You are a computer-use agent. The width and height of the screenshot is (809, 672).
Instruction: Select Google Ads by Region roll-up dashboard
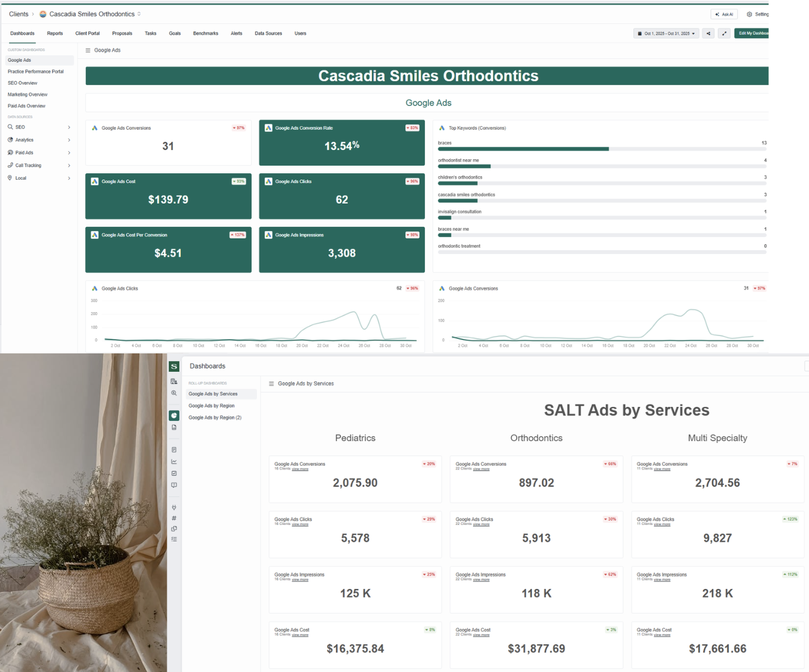(212, 406)
